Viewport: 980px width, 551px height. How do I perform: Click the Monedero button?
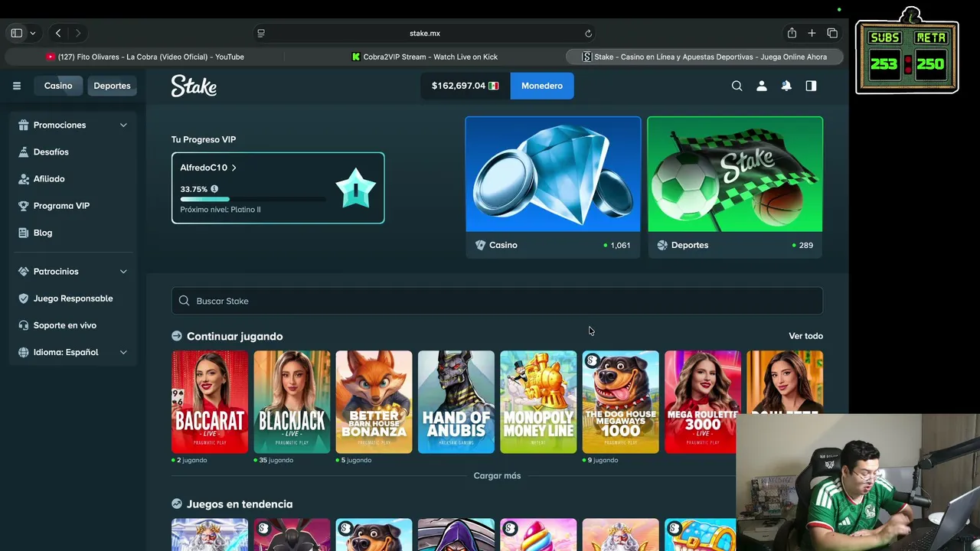(542, 86)
